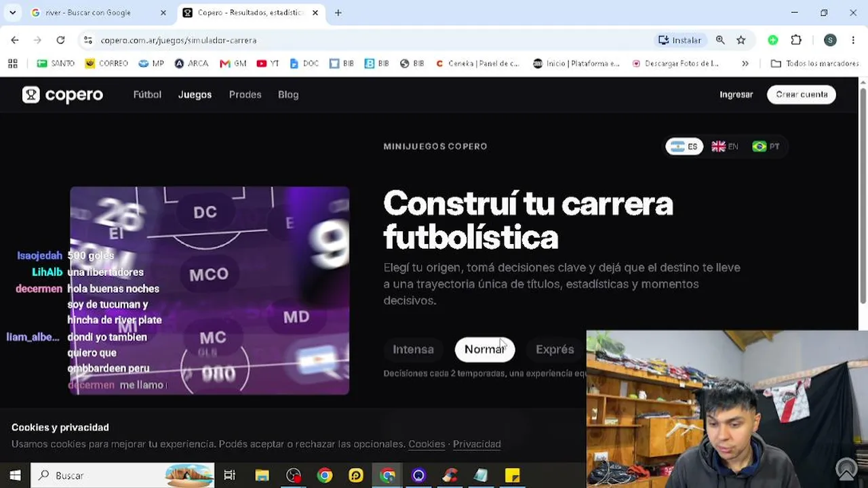Open the green extension icon
The image size is (868, 488).
pos(773,40)
